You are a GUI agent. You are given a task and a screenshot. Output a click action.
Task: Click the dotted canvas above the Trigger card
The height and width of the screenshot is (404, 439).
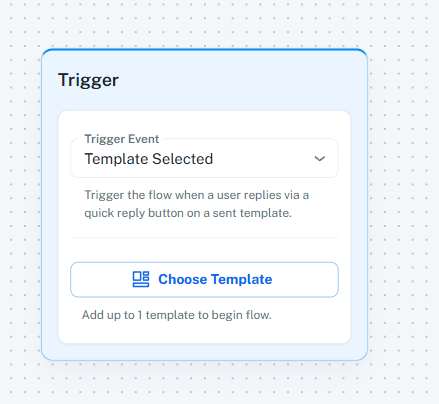click(204, 23)
